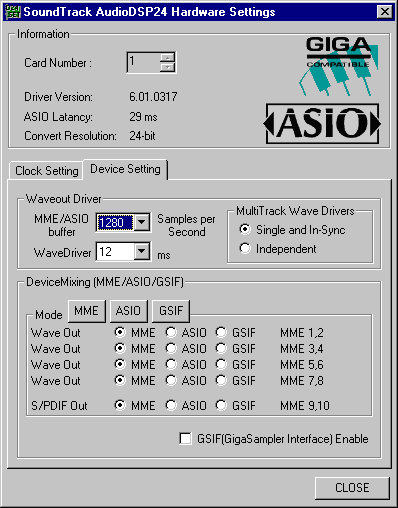Select Single and In-Sync radio button

[245, 229]
